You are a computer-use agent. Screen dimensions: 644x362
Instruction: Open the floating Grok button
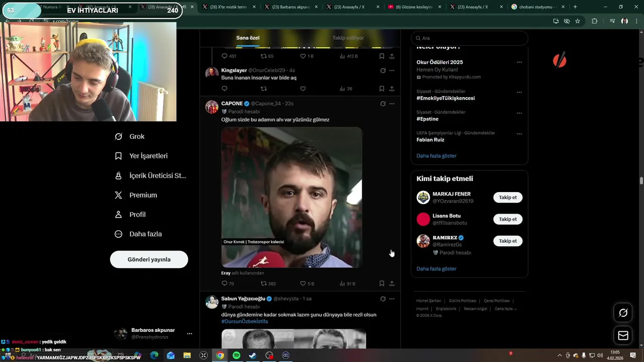point(623,313)
